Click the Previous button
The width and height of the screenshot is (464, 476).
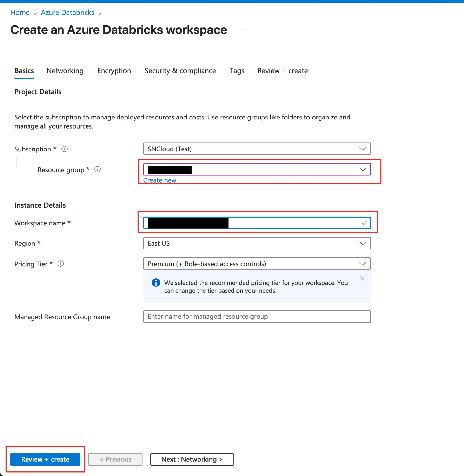click(x=116, y=459)
